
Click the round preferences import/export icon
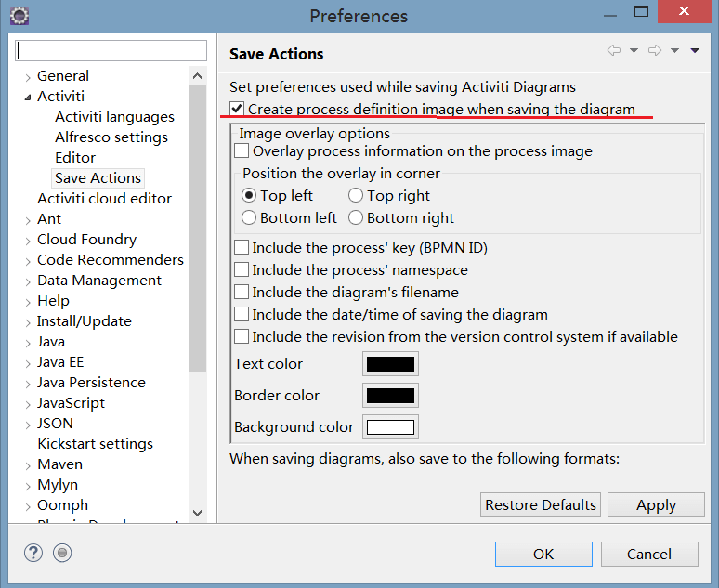click(x=62, y=554)
